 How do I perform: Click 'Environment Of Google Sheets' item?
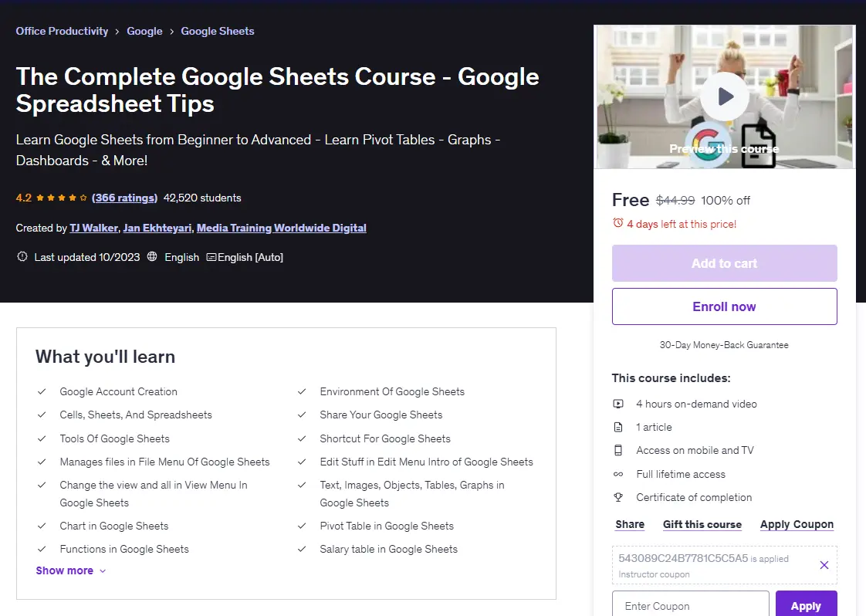tap(392, 391)
